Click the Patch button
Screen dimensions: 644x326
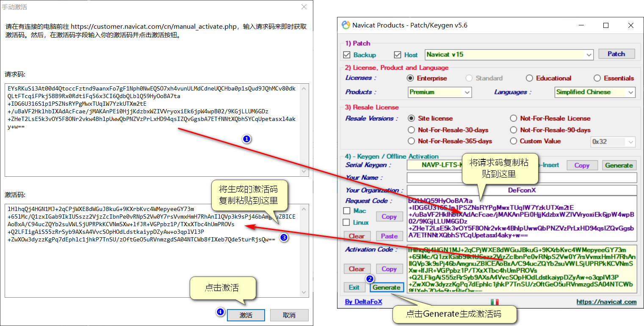[x=616, y=54]
